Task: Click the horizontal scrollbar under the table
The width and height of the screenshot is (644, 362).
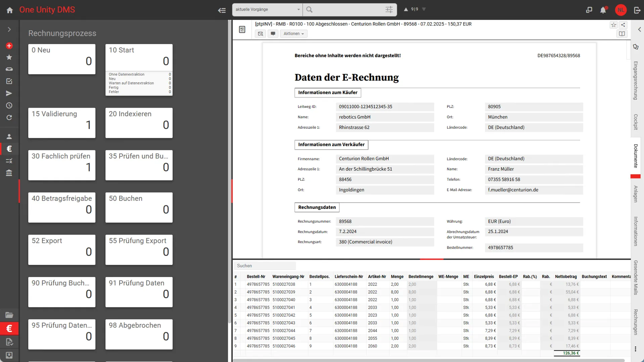Action: (x=428, y=360)
